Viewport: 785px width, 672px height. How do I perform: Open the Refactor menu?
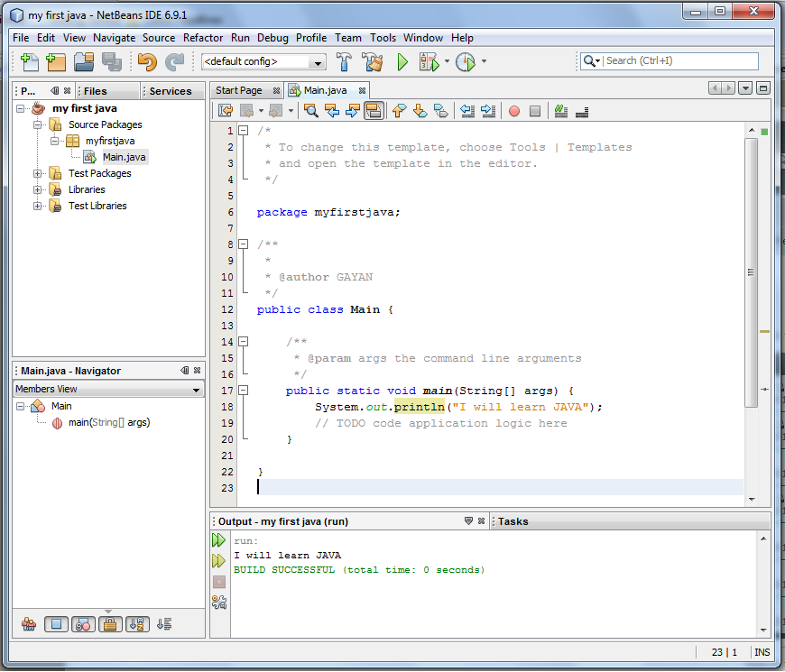(203, 38)
